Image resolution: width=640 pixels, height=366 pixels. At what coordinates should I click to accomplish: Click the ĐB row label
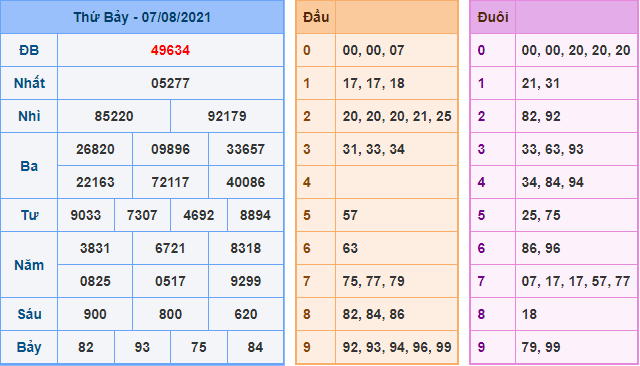pos(29,50)
